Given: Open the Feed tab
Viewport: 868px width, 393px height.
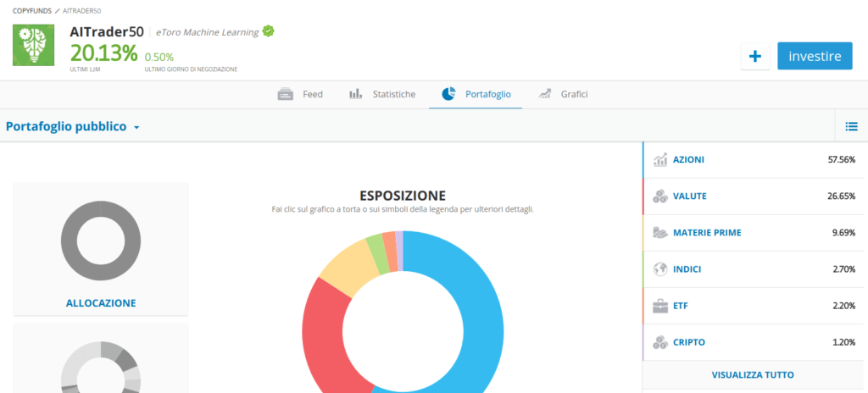Looking at the screenshot, I should point(300,95).
